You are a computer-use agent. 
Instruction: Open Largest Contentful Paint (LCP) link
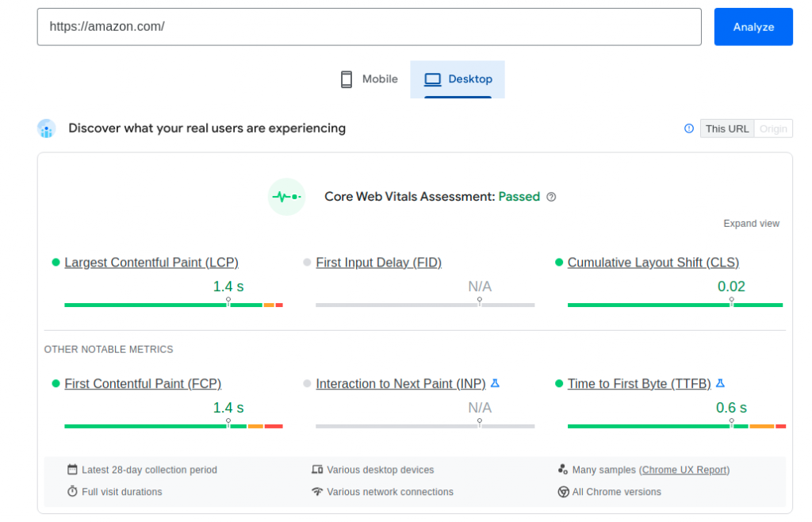[x=151, y=263]
